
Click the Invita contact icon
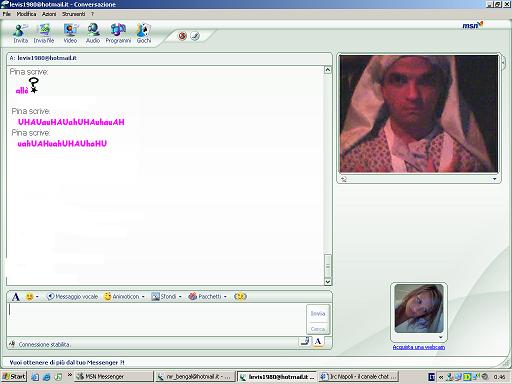pos(20,33)
